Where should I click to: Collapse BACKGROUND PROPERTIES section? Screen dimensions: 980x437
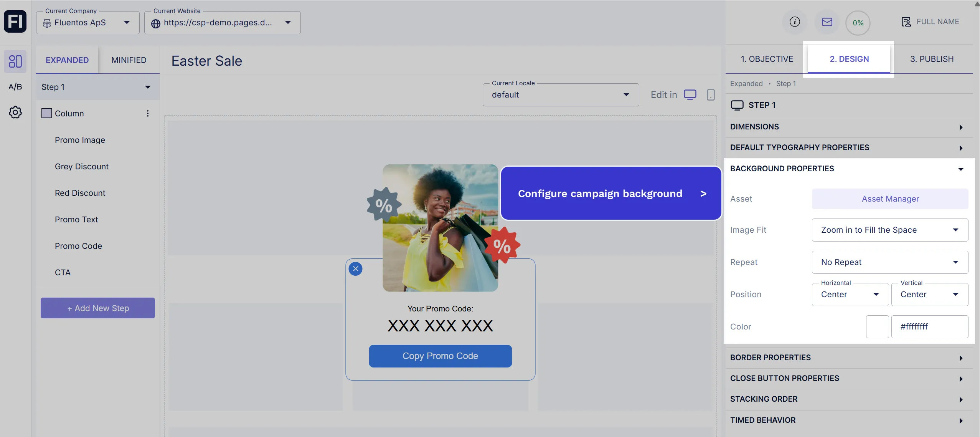click(849, 169)
